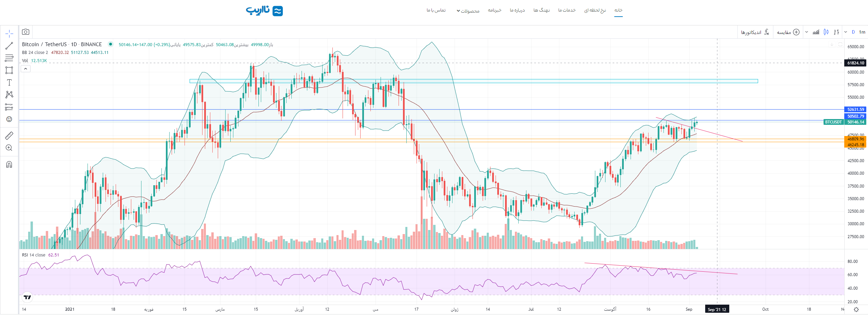
Task: Click the BTCUSDT current price tag
Action: coord(833,122)
